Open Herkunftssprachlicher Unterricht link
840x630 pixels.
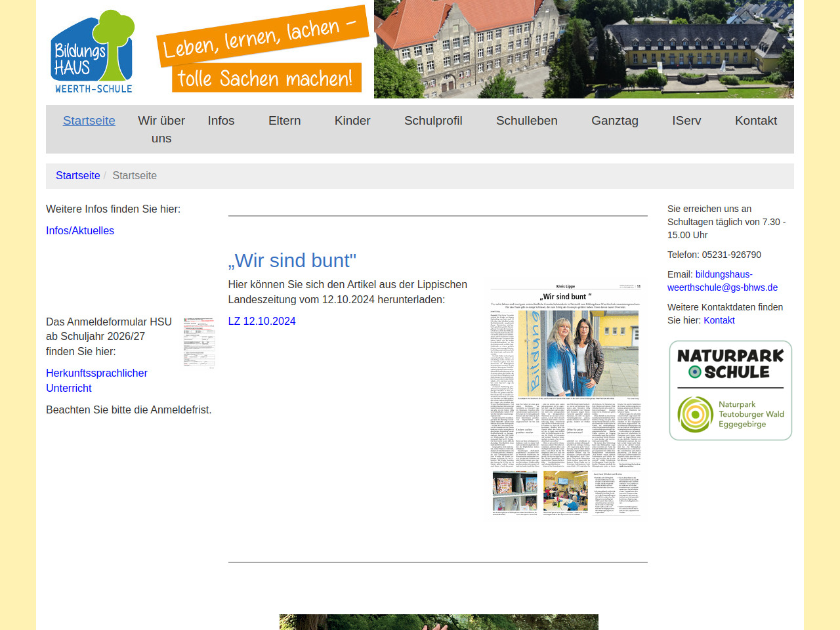96,381
